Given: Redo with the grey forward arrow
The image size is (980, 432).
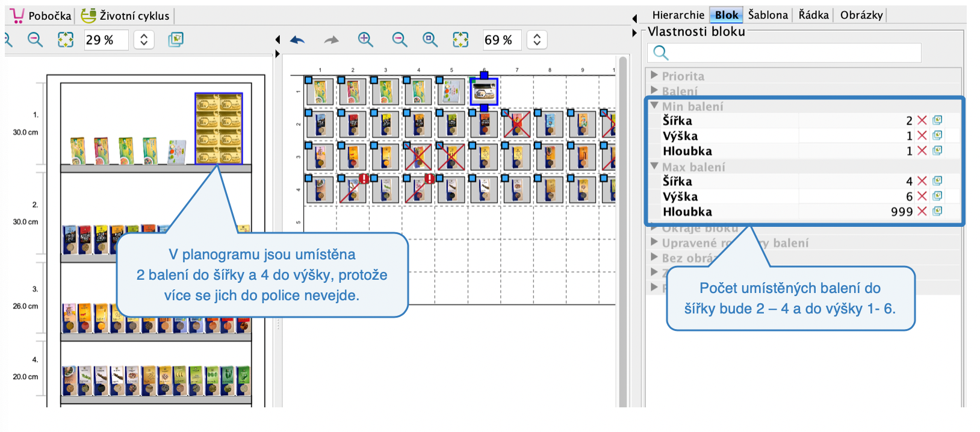Looking at the screenshot, I should click(331, 40).
